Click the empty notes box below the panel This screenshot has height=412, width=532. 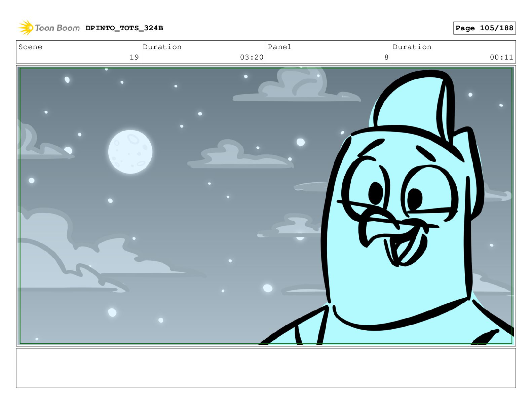pos(266,368)
